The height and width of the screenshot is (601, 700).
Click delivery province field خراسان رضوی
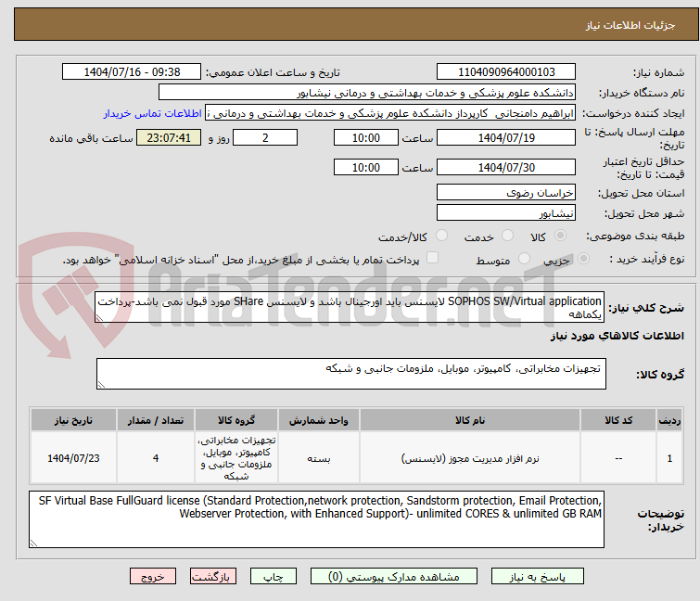tap(506, 192)
